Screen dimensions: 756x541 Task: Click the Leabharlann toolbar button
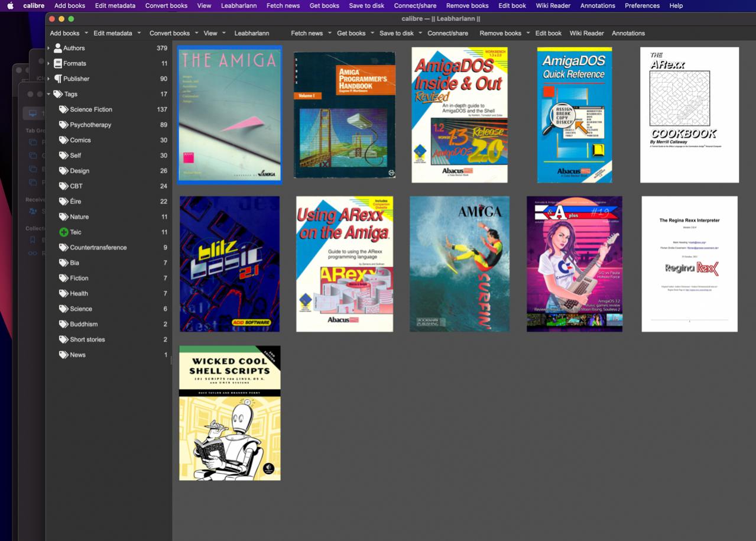tap(252, 33)
